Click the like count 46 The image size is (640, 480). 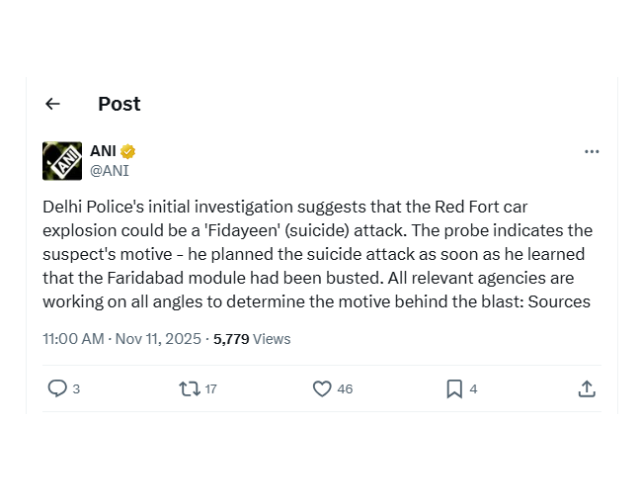[345, 389]
